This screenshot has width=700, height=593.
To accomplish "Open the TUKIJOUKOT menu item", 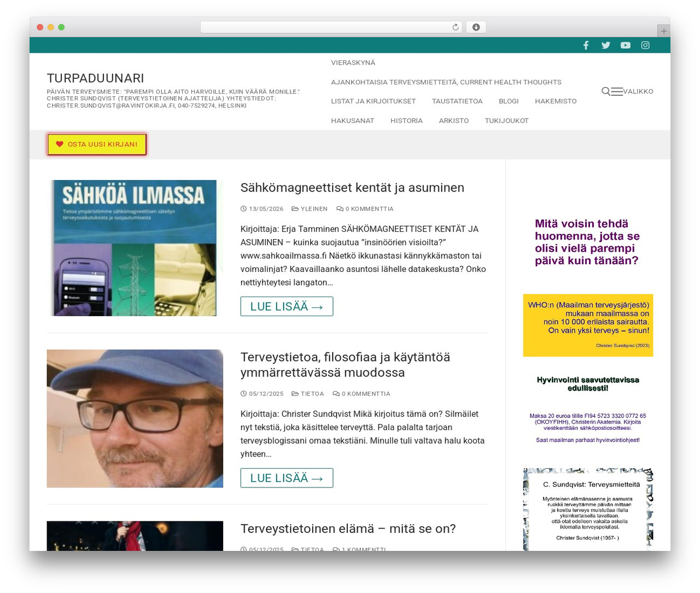I will coord(506,121).
